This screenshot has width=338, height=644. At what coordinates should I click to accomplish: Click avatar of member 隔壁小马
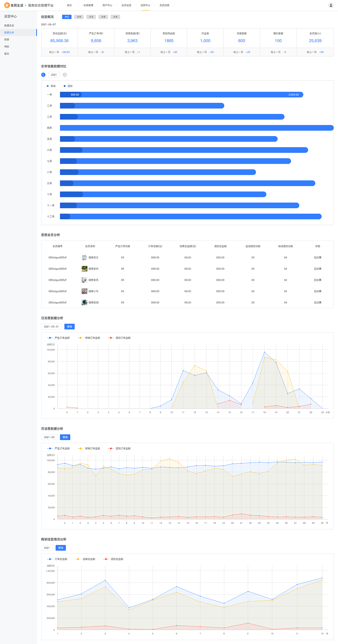(84, 291)
